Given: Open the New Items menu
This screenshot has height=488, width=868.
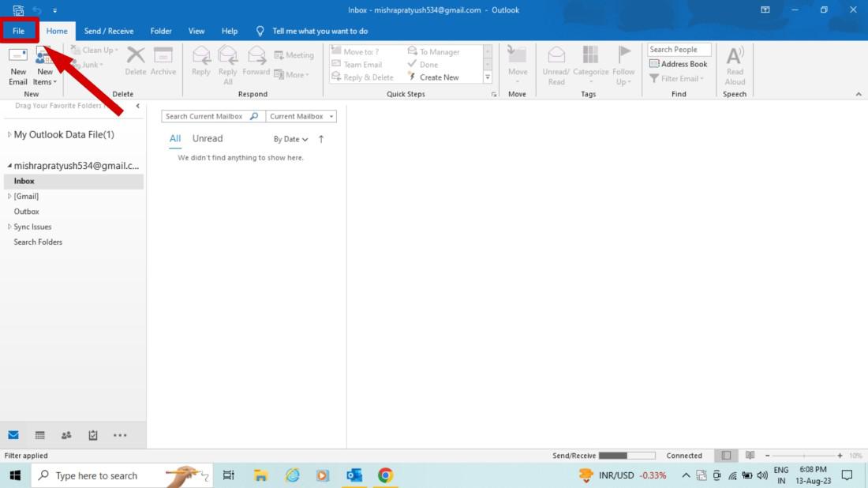Looking at the screenshot, I should click(45, 66).
